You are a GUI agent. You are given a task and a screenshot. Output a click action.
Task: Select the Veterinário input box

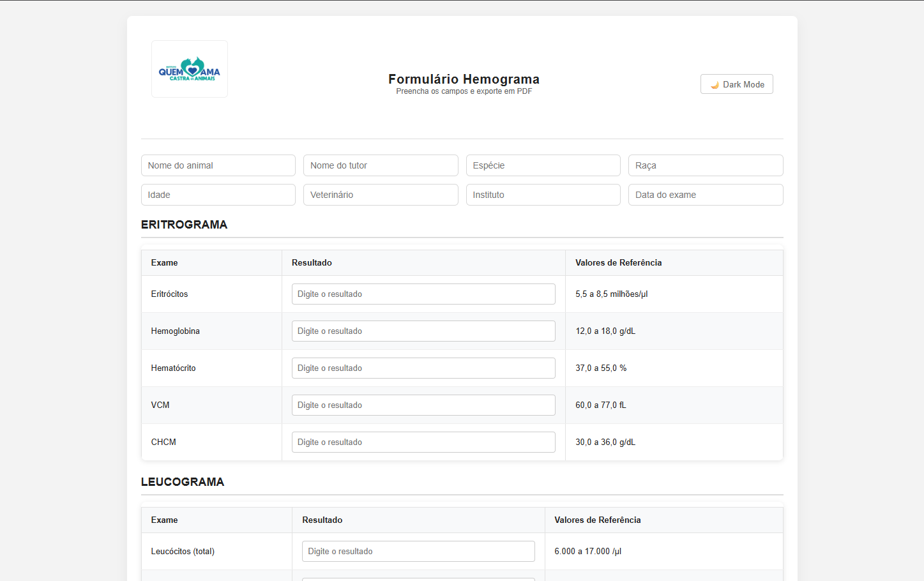(381, 195)
